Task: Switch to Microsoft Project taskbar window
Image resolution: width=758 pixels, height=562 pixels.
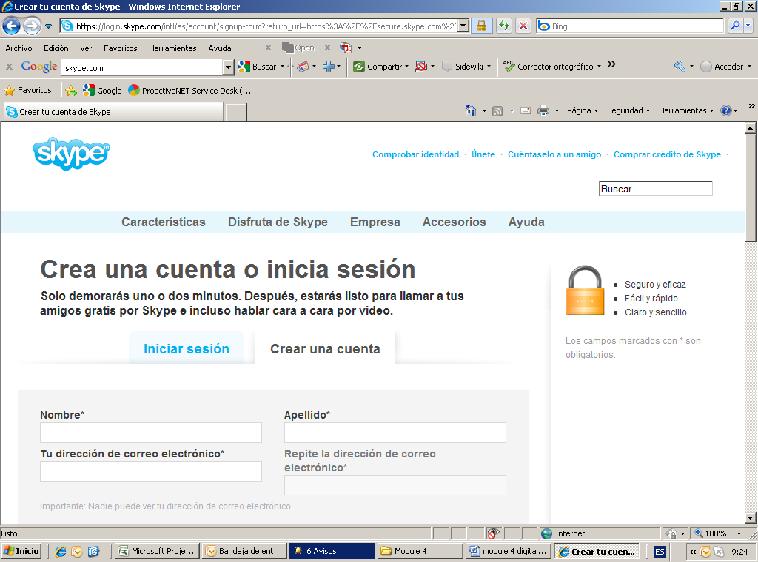Action: pos(157,551)
